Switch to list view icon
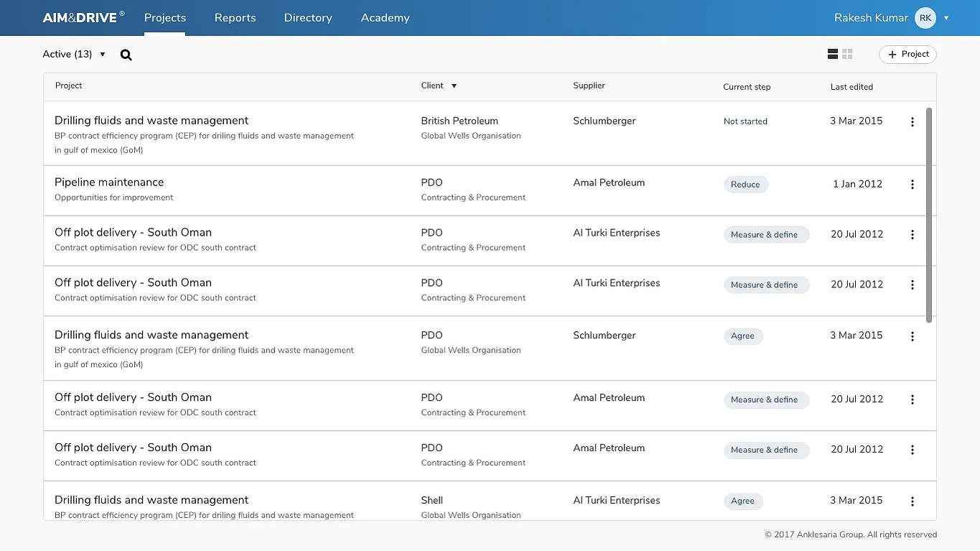Screen dimensions: 980x551 [833, 54]
